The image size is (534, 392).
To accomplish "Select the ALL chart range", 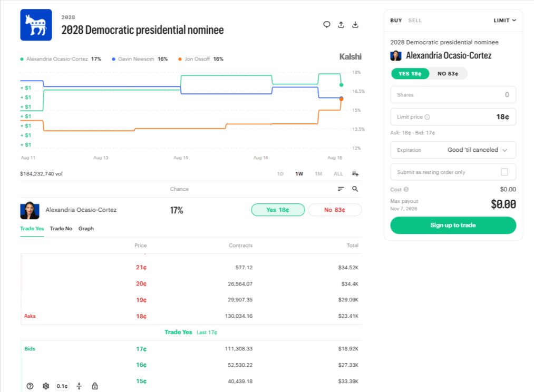I will coord(338,174).
